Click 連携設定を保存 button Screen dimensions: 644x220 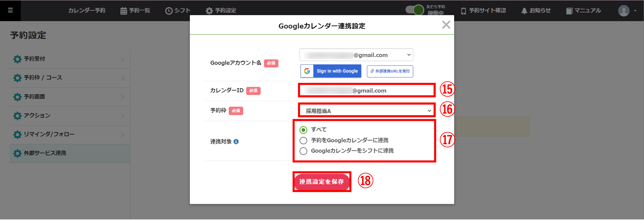click(322, 182)
